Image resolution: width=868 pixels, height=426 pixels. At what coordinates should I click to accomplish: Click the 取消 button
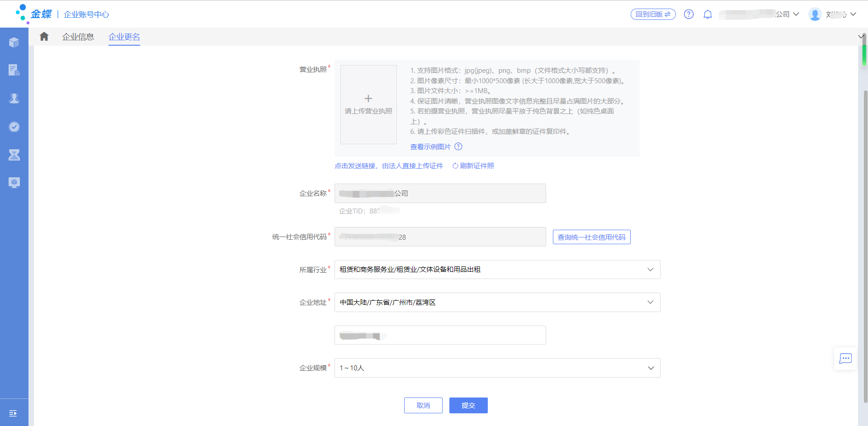[423, 406]
